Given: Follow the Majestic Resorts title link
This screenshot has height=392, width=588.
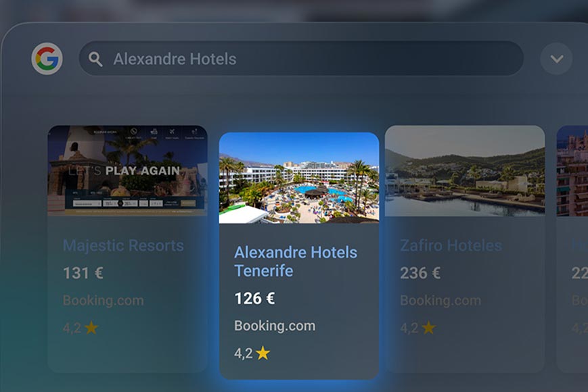Looking at the screenshot, I should pyautogui.click(x=123, y=245).
